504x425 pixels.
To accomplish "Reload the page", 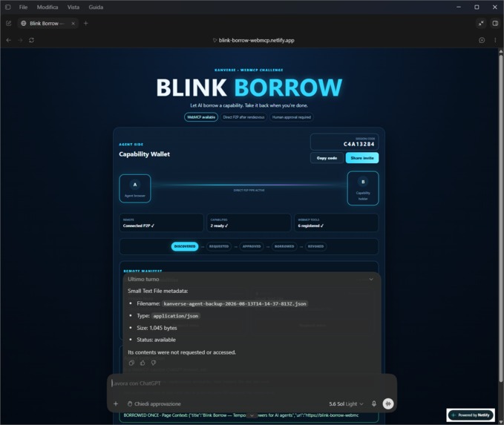I will coord(31,40).
